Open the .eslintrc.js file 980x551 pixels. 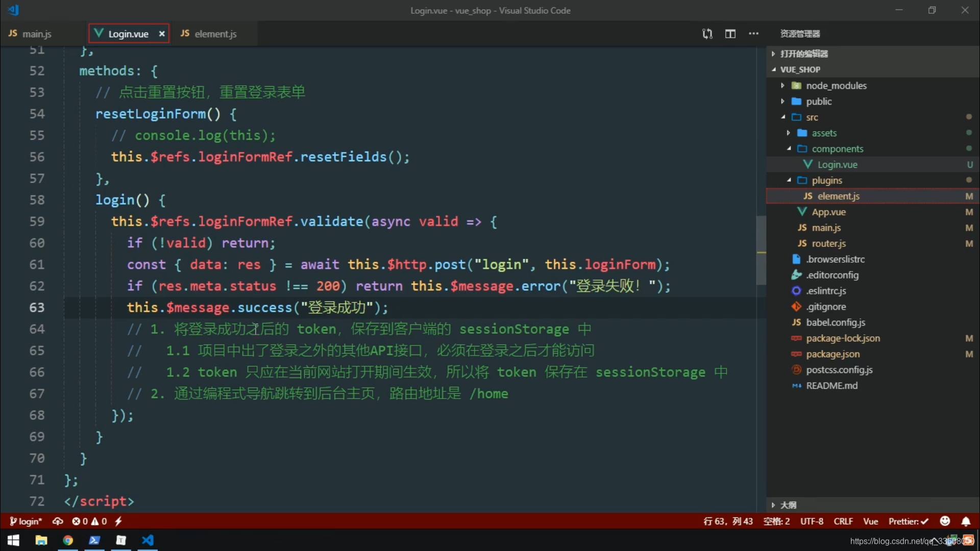pyautogui.click(x=873, y=291)
